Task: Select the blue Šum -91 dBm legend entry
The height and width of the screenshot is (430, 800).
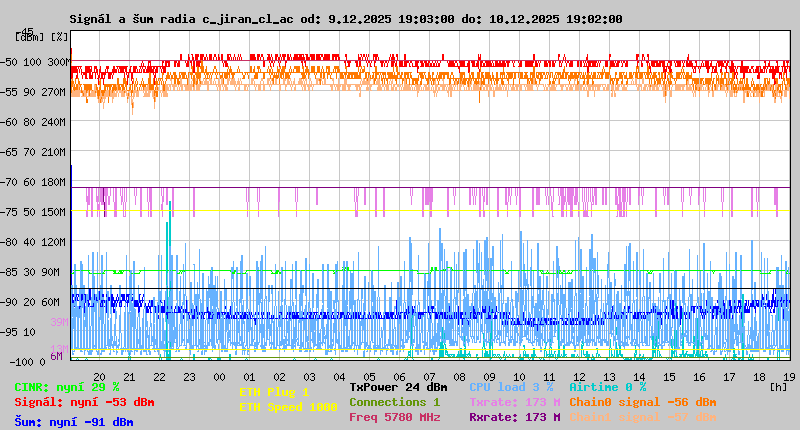Action: [73, 422]
